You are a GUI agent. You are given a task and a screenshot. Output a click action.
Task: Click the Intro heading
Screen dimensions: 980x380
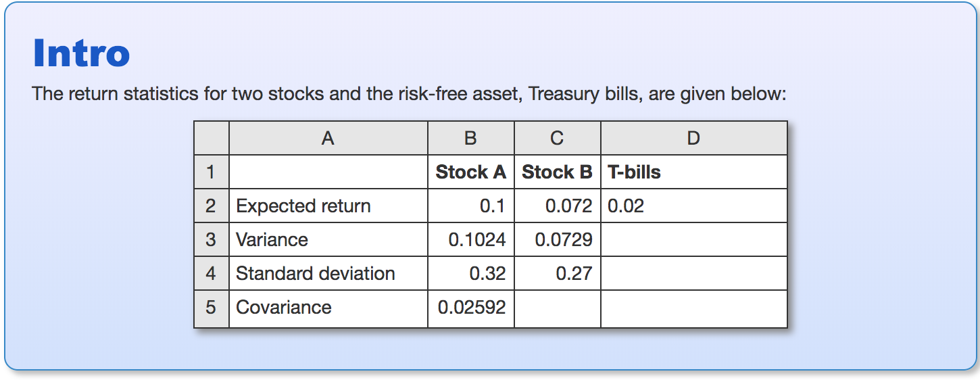pos(81,53)
